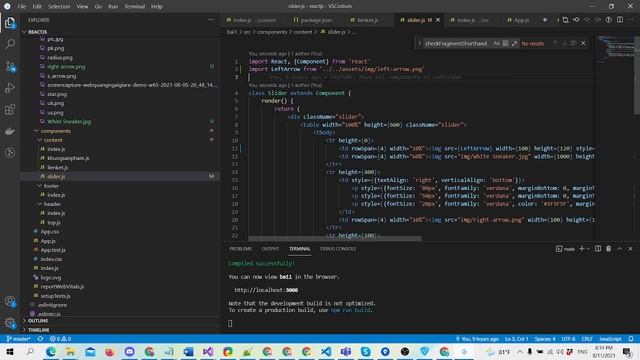The image size is (640, 360).
Task: Add a new terminal with plus icon
Action: [582, 249]
